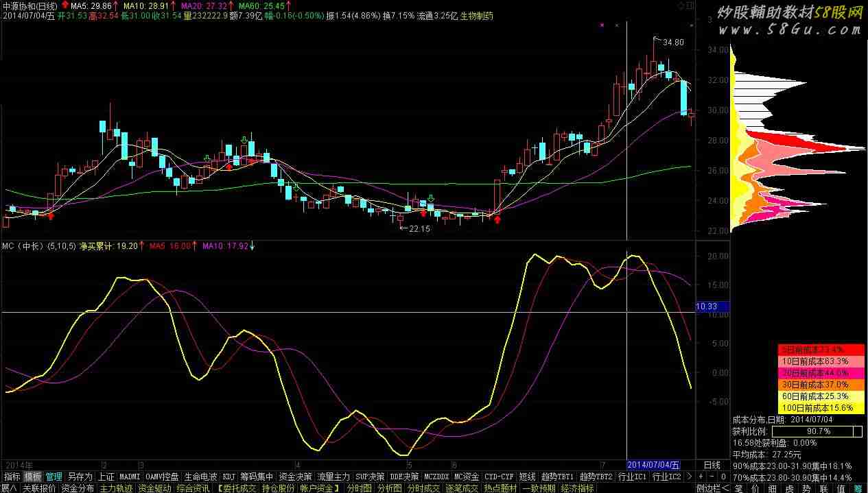
Task: Select the 资金决策 indicator tab
Action: click(295, 477)
